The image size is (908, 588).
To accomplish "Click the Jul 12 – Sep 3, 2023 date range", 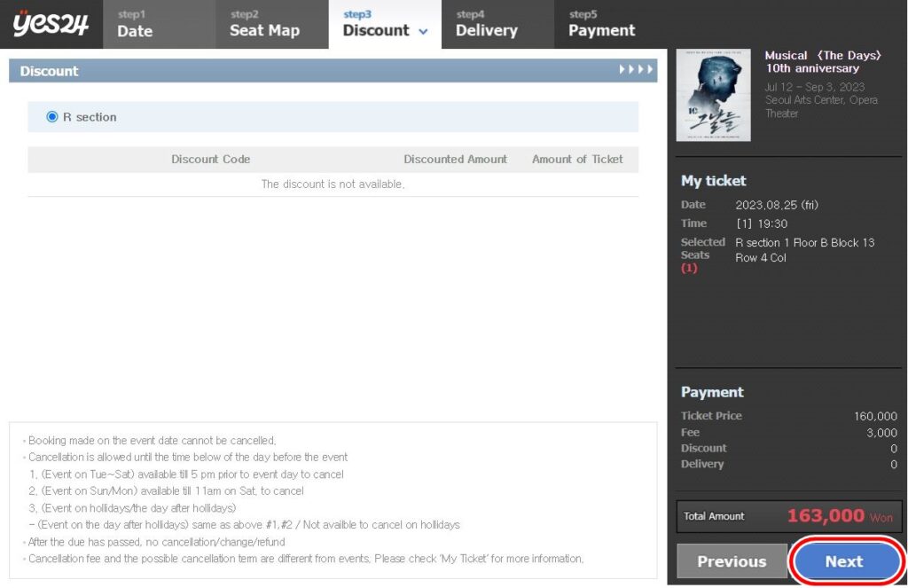I will pos(814,87).
